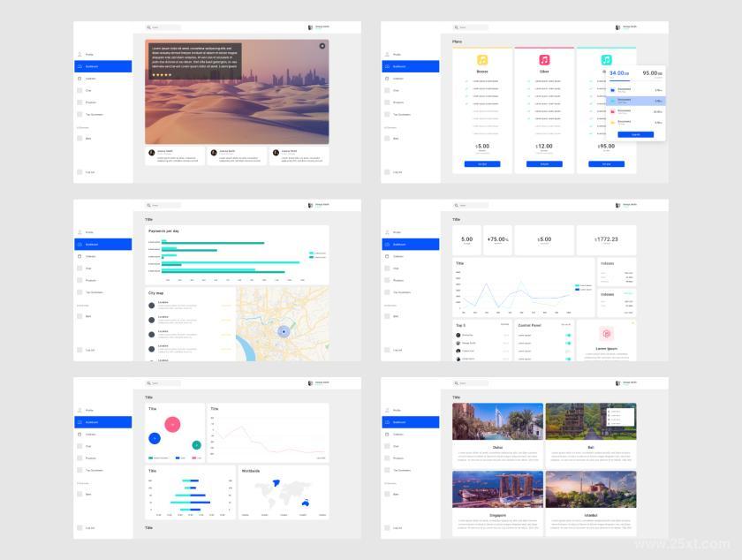Toggle first switch in Control Panel card
This screenshot has height=560, width=742.
coord(568,336)
